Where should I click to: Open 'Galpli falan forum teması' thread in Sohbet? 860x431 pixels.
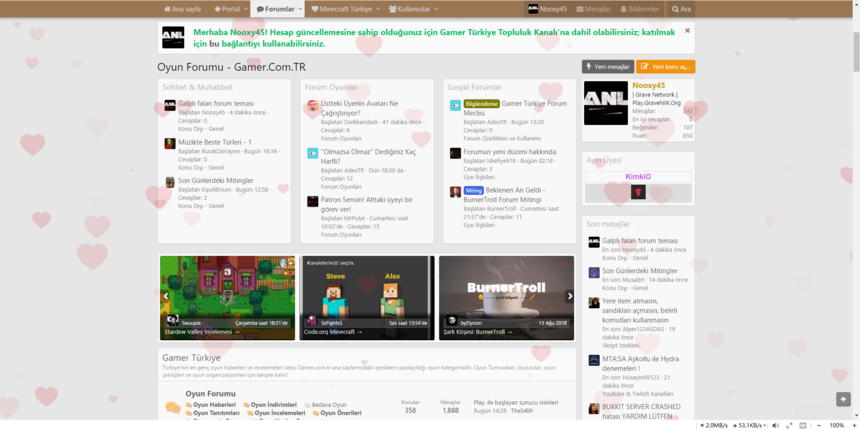pyautogui.click(x=216, y=103)
